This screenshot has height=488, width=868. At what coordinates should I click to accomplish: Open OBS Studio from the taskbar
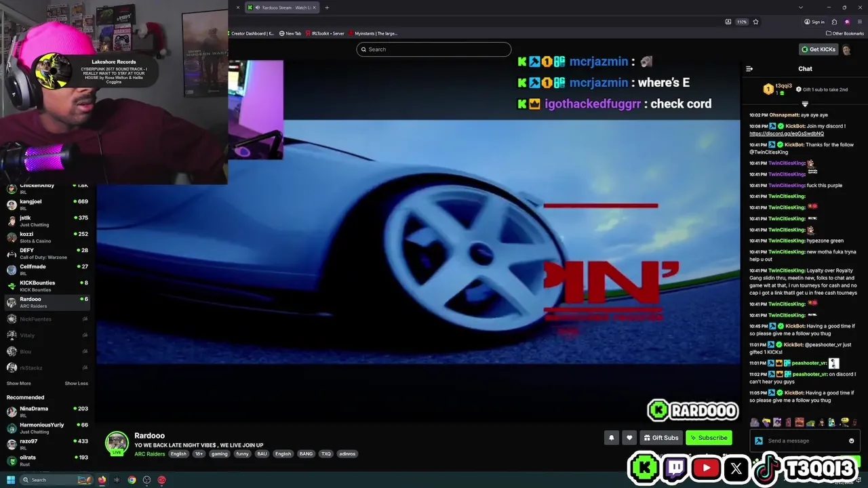click(146, 480)
